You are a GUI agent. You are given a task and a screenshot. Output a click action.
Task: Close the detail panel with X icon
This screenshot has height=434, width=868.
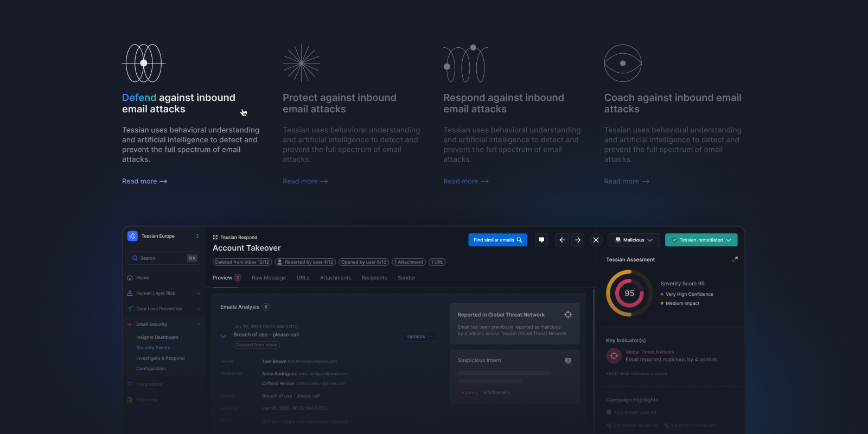(596, 240)
